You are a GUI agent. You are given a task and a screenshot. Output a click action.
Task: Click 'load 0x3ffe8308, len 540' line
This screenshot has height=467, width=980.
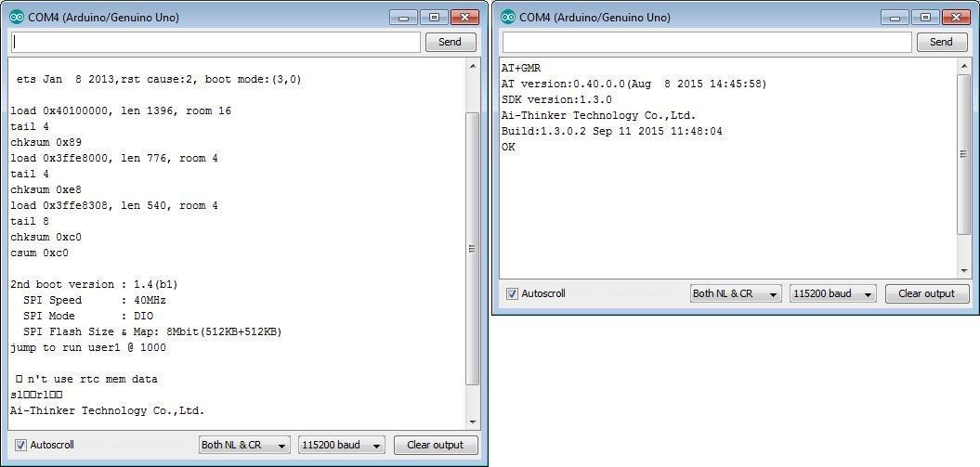click(113, 205)
